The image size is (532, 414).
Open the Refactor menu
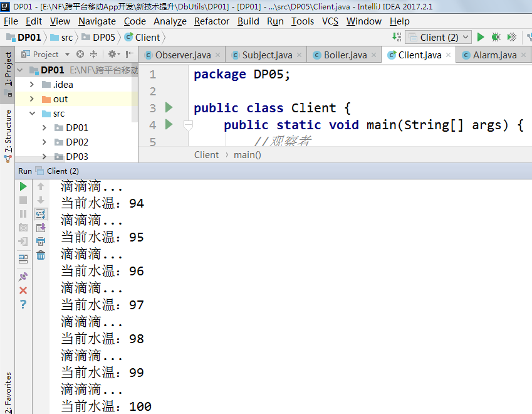[212, 21]
